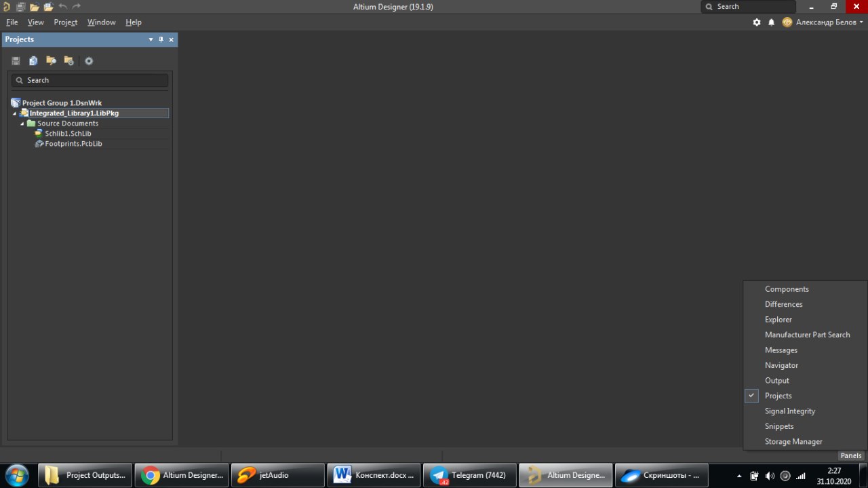Open Projects panel settings gear

pyautogui.click(x=89, y=61)
